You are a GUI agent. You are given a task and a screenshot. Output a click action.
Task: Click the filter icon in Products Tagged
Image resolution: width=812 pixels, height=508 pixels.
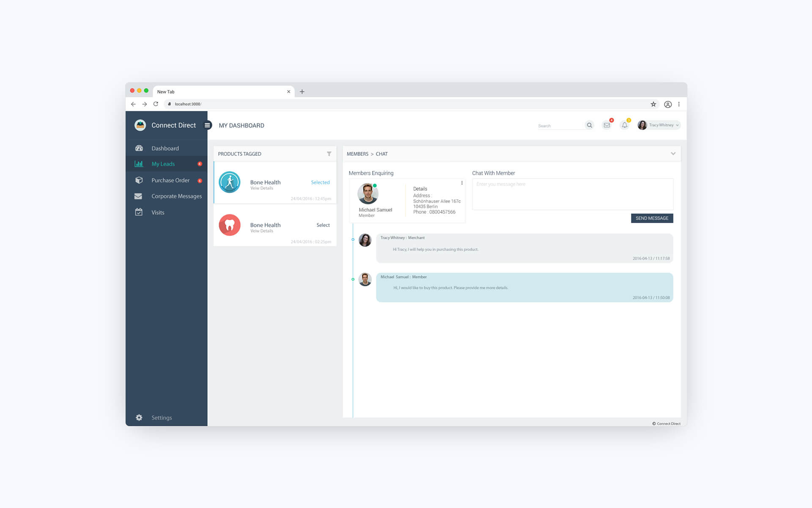(329, 154)
